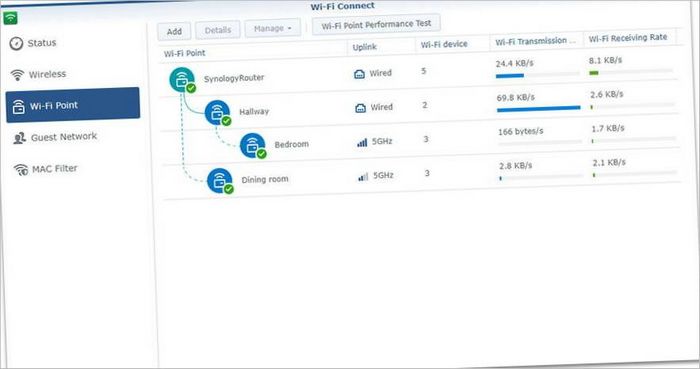Sort by the Wi-Fi device column header
Screen dimensions: 700x369
444,44
